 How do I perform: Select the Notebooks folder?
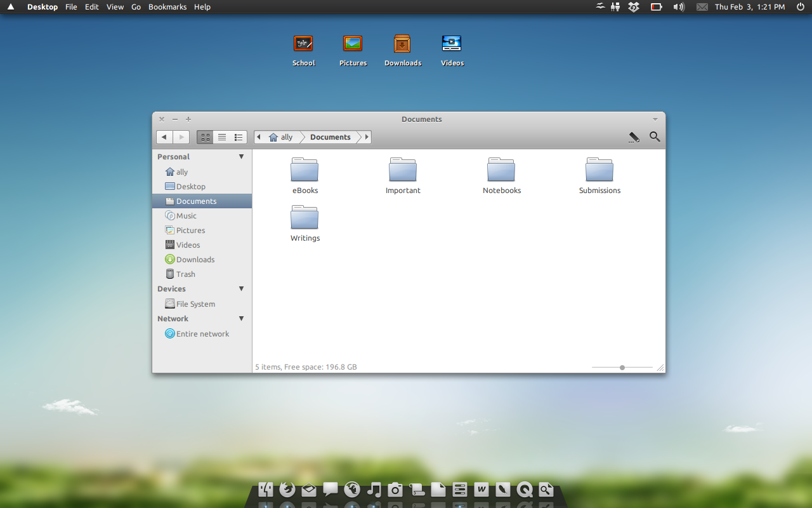501,176
